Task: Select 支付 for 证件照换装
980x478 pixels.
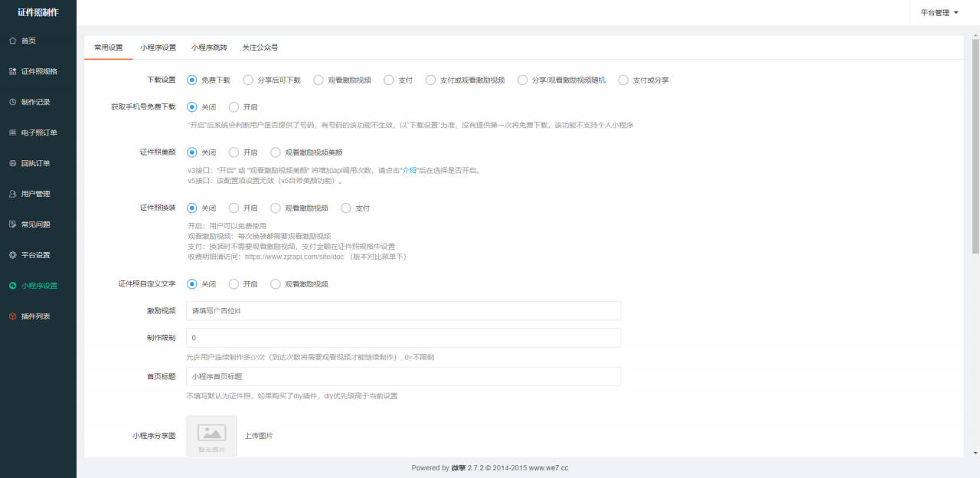Action: point(346,208)
